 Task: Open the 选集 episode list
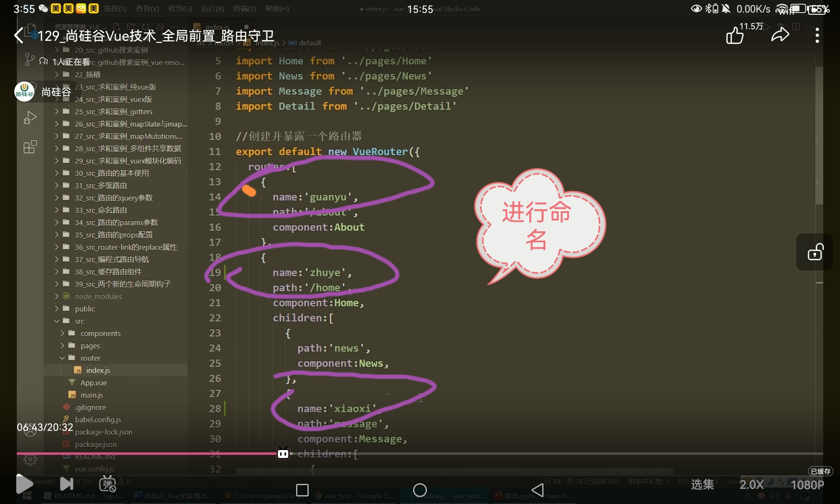[702, 485]
